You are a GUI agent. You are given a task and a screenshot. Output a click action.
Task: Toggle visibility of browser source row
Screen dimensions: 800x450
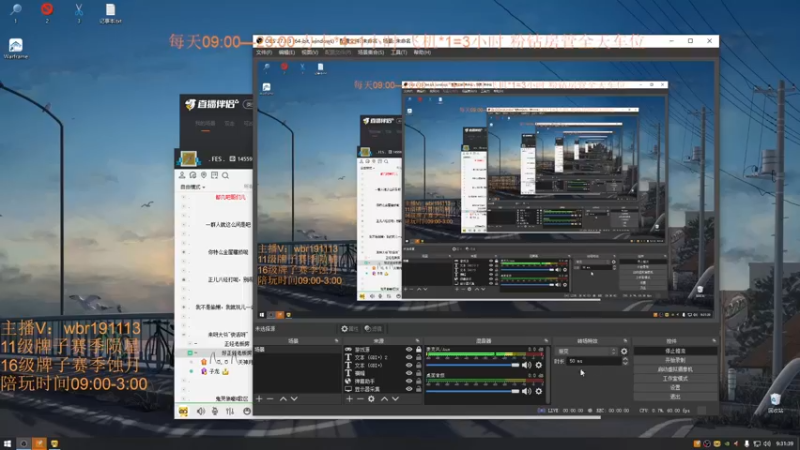(x=409, y=381)
